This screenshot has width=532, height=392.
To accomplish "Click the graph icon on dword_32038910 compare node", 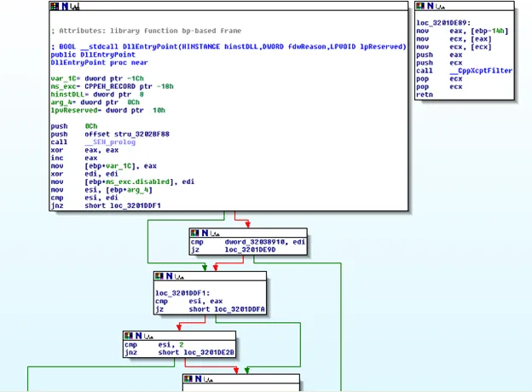I will (x=215, y=233).
